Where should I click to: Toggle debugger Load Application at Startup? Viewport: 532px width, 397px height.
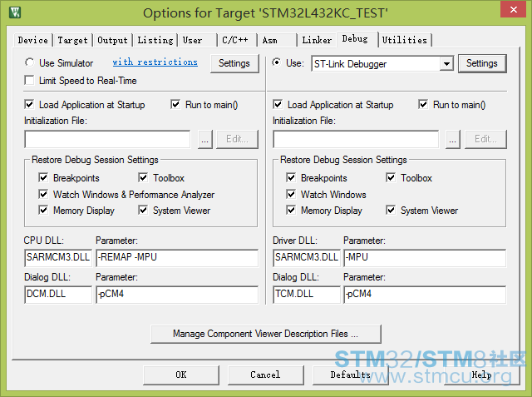click(278, 104)
